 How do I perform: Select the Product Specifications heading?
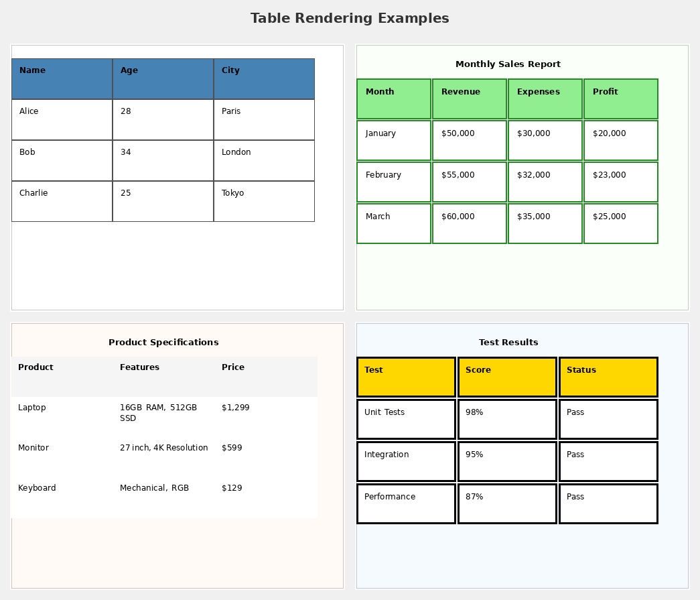(x=163, y=343)
